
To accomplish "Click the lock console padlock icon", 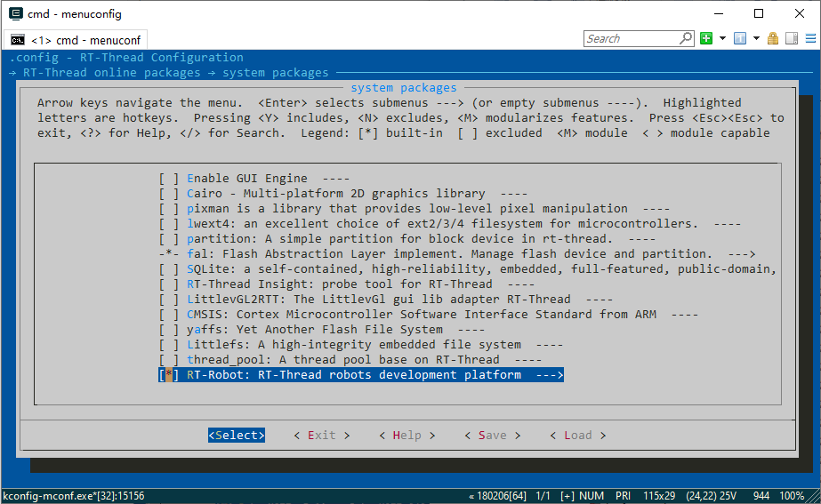I will pyautogui.click(x=773, y=38).
